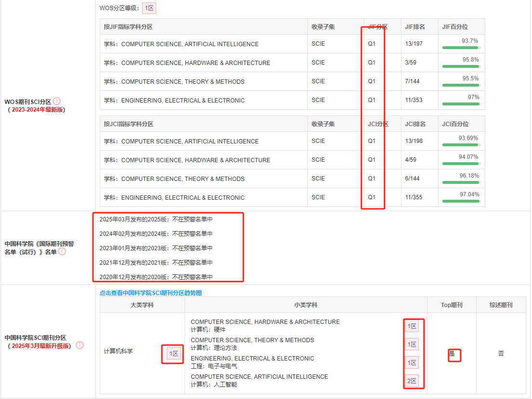The image size is (532, 399).
Task: Select JIF row COMPUTER SCIENCE, ARTIFICIAL INTELLIGENCE
Action: pyautogui.click(x=293, y=44)
